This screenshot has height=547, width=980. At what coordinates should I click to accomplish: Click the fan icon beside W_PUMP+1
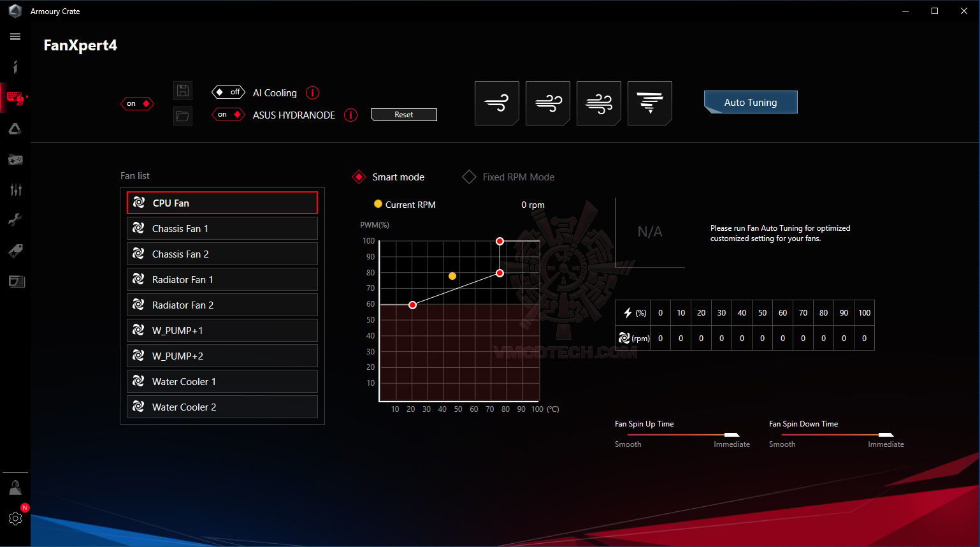pos(138,330)
